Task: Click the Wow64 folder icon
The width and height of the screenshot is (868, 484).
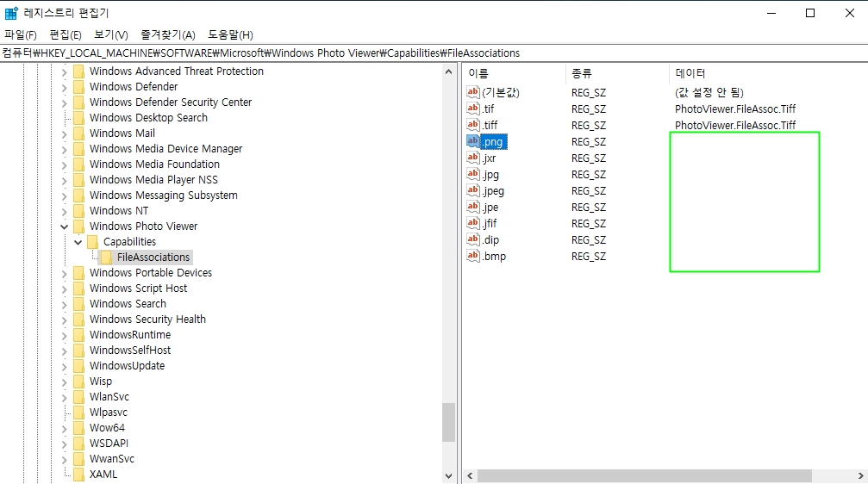Action: click(x=78, y=427)
